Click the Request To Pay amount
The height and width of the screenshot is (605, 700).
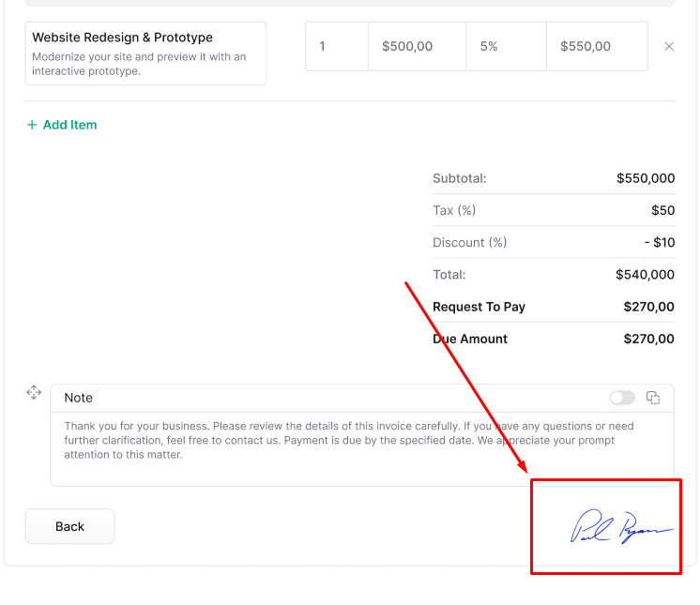[648, 307]
